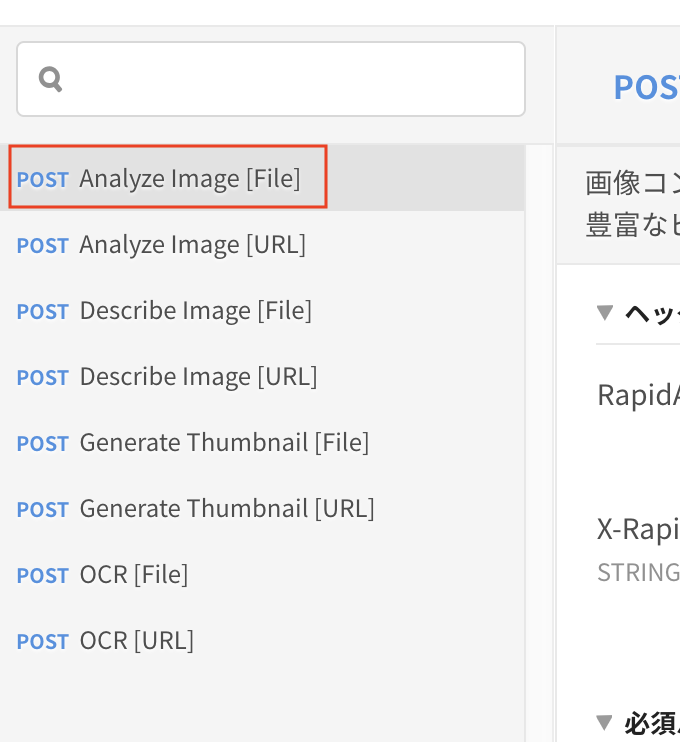680x742 pixels.
Task: Select the Analyze Image [File] endpoint
Action: 189,179
